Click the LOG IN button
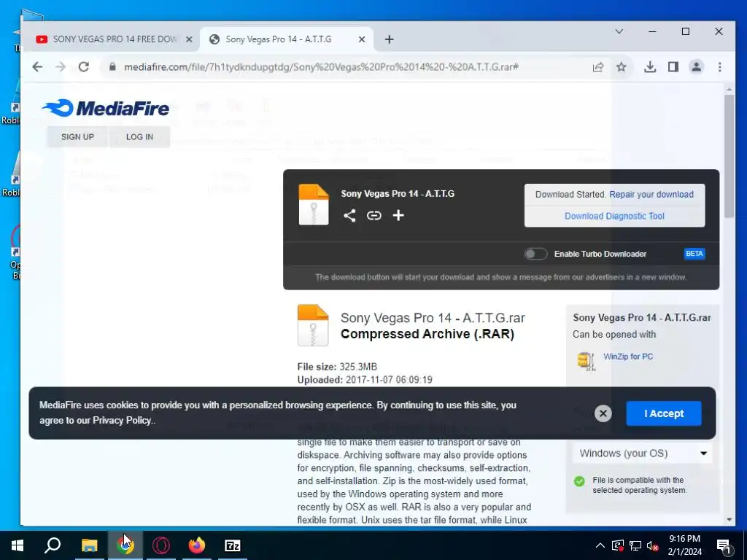 [x=139, y=137]
